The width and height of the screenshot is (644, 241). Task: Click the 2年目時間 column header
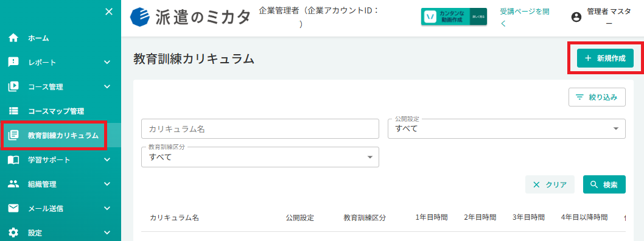click(480, 217)
